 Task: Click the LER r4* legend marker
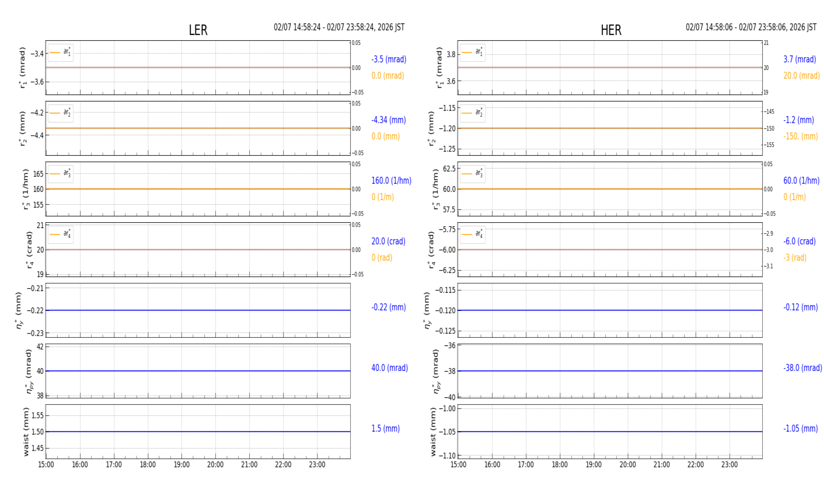(55, 235)
